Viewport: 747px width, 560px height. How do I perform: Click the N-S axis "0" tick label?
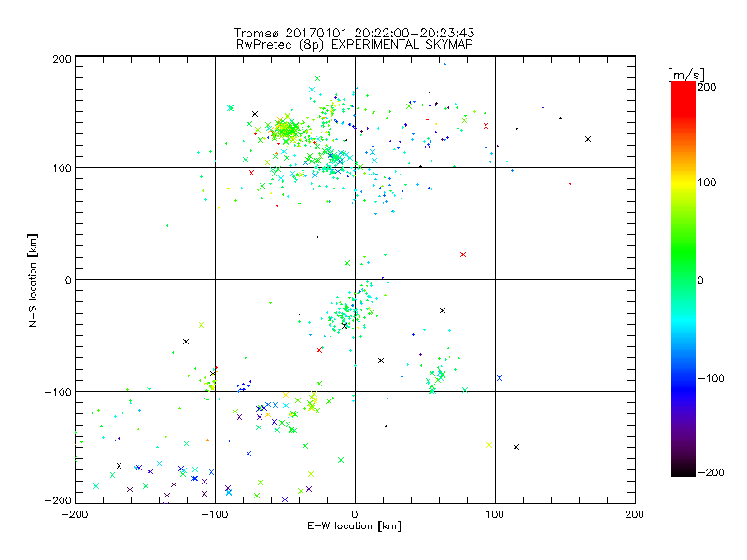coord(68,280)
